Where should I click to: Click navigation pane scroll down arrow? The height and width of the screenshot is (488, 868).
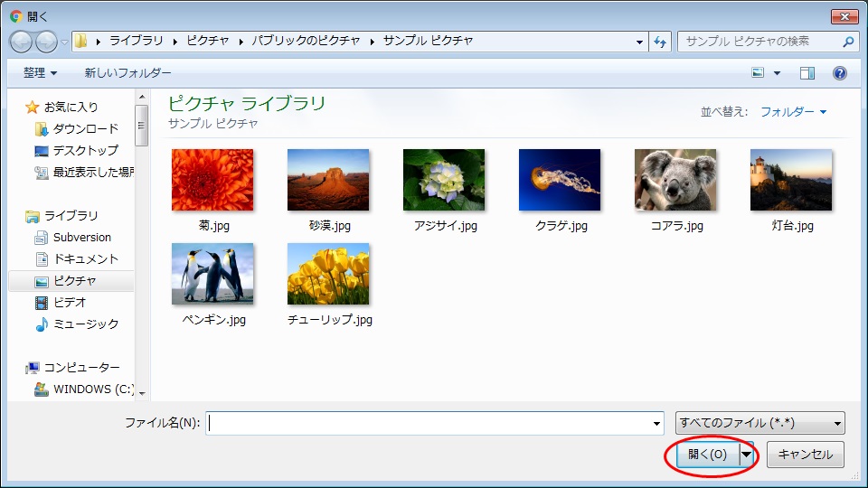point(142,393)
